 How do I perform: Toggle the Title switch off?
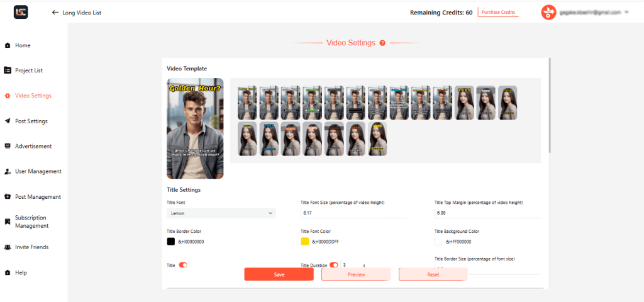(183, 265)
